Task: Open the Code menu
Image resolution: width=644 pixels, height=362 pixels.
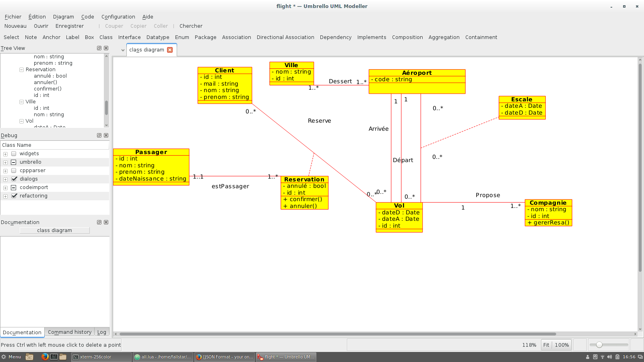Action: click(x=88, y=17)
